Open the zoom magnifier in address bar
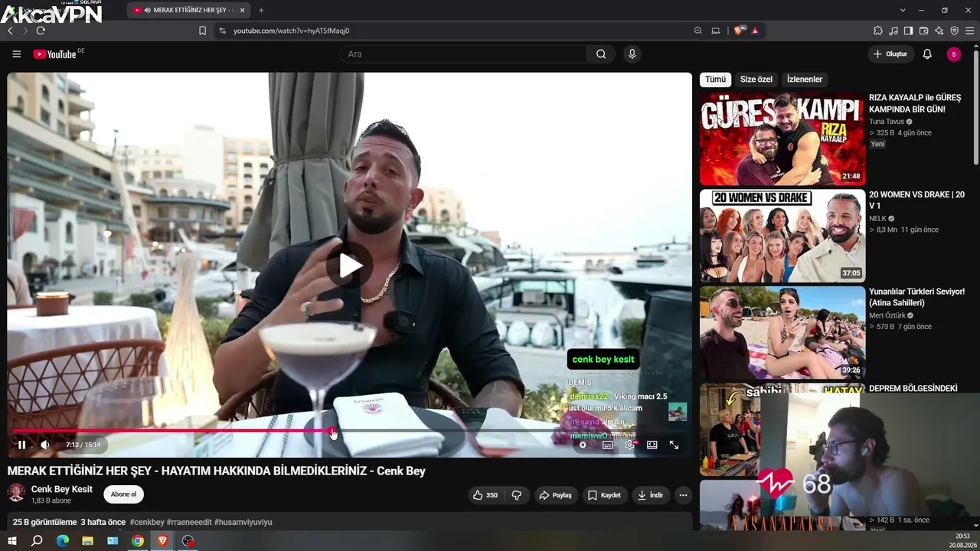 698,31
